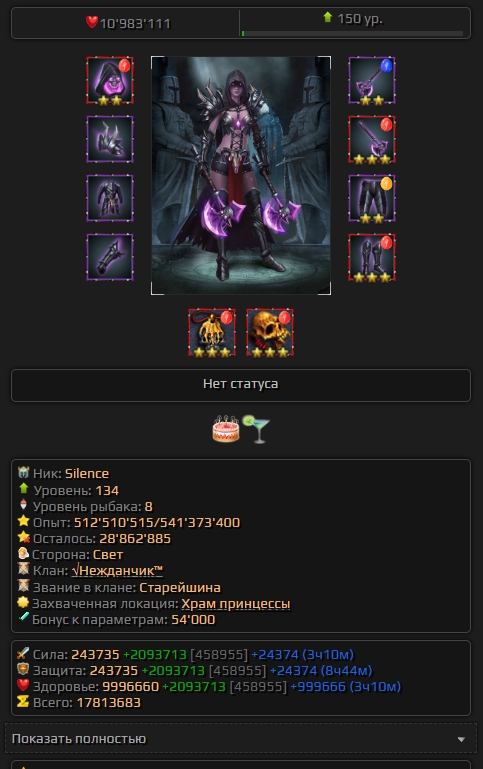Image resolution: width=483 pixels, height=769 pixels.
Task: Expand the Показать полностью section
Action: click(x=241, y=739)
